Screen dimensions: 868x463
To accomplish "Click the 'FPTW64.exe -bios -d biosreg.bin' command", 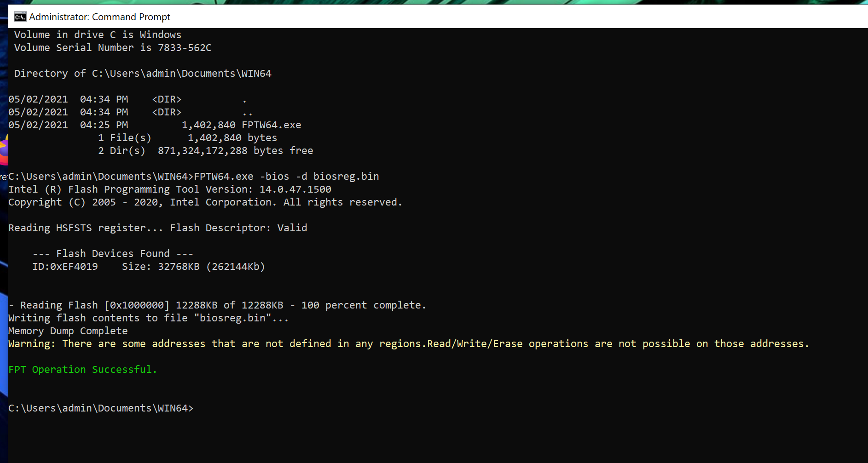I will tap(286, 177).
